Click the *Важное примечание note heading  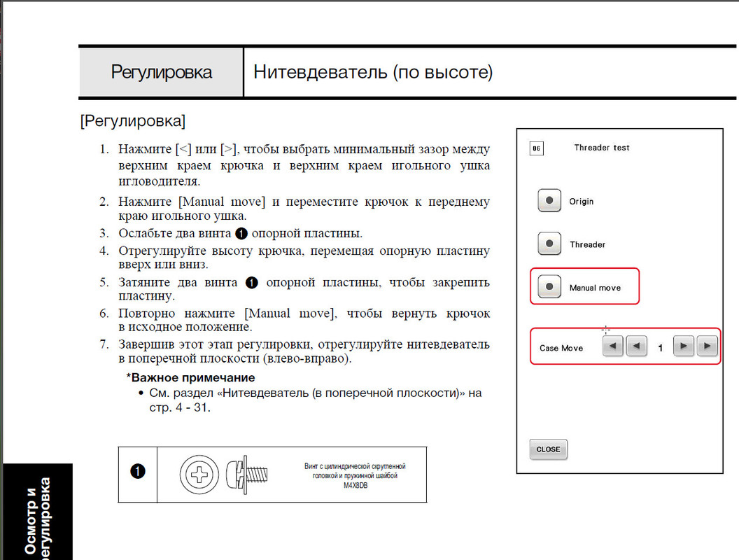(190, 377)
